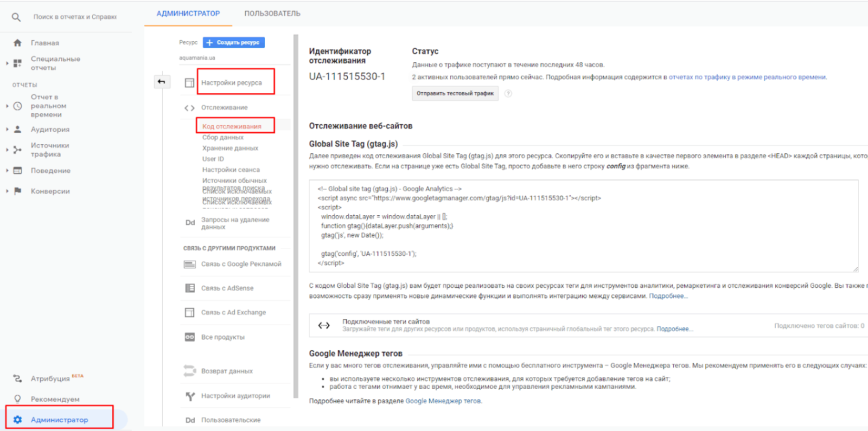Click the Аудитория person icon
The width and height of the screenshot is (868, 431).
pos(17,130)
